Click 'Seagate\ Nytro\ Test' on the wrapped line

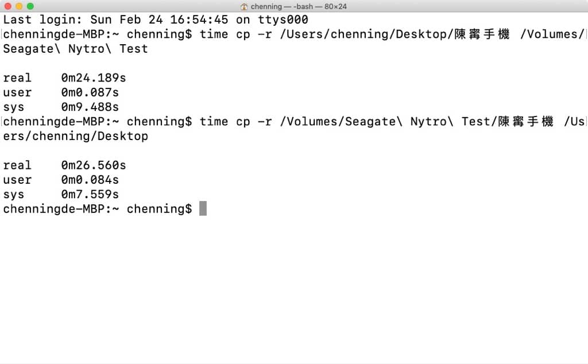click(75, 49)
